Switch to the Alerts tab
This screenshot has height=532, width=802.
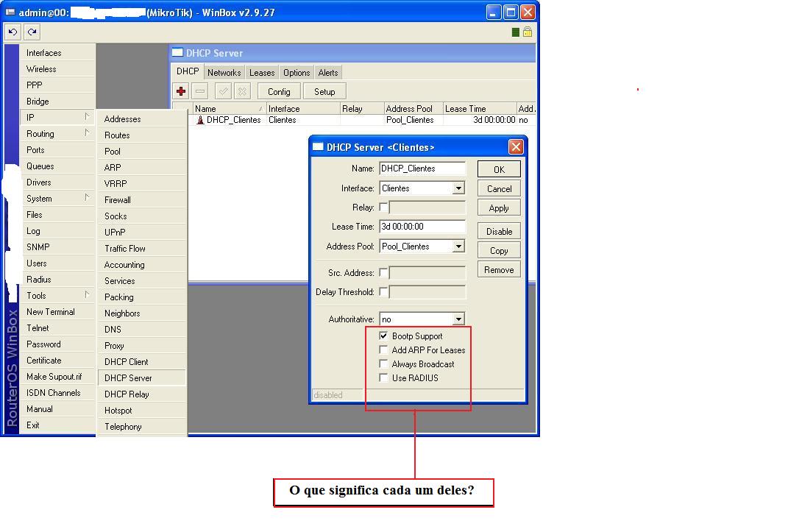click(328, 73)
